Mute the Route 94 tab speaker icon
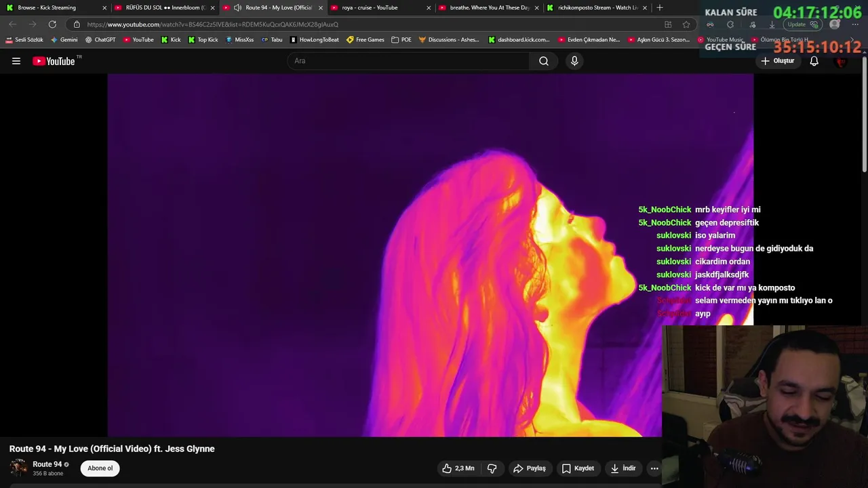 (x=237, y=7)
